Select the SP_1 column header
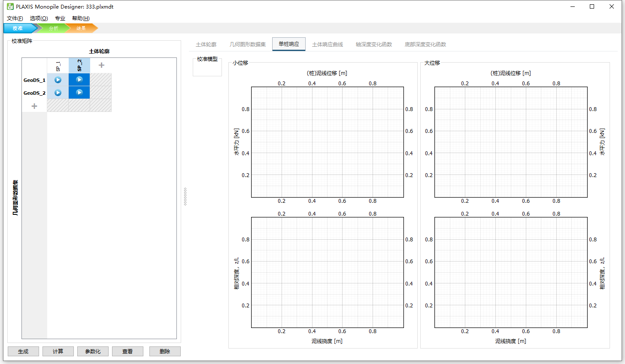 [x=58, y=66]
